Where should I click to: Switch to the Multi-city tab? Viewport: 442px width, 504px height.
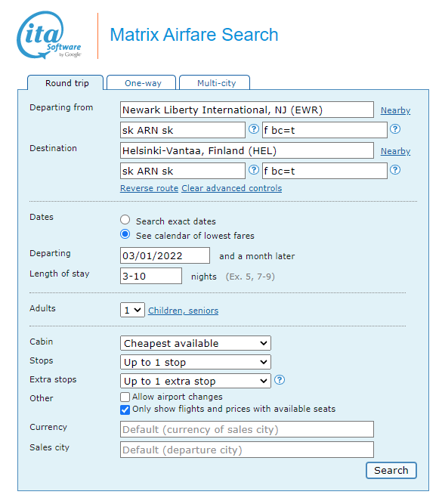(215, 82)
